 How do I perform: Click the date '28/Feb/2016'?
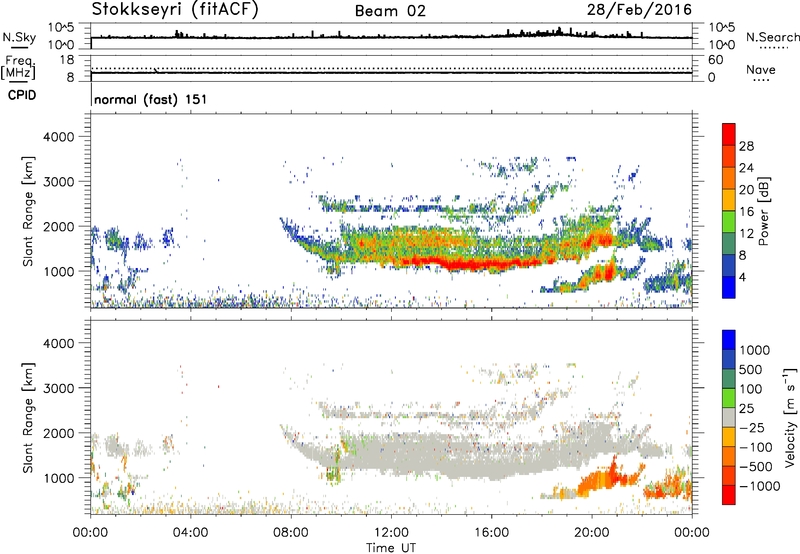pyautogui.click(x=639, y=10)
